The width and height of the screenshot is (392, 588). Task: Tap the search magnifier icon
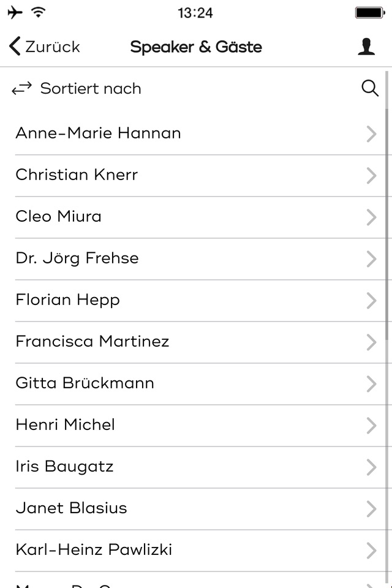click(x=370, y=89)
